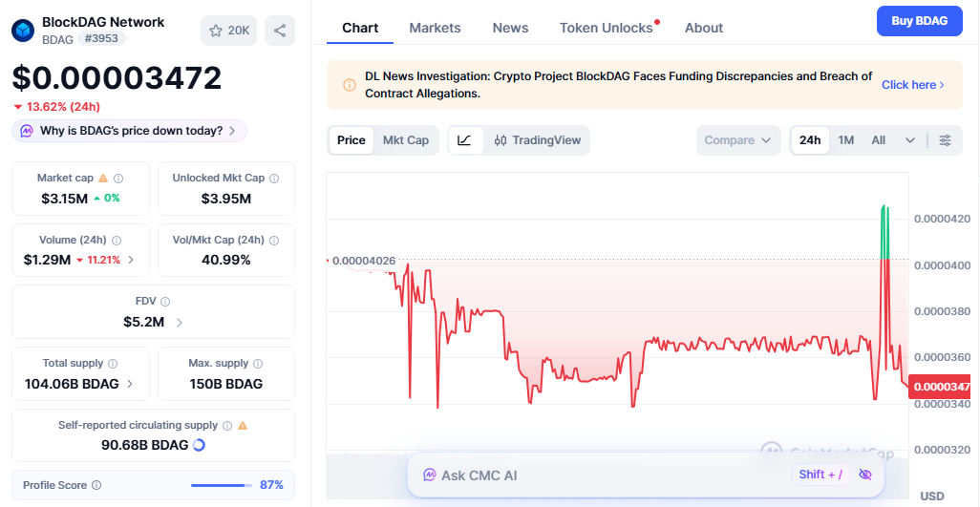
Task: Open FDV info icon
Action: point(165,302)
